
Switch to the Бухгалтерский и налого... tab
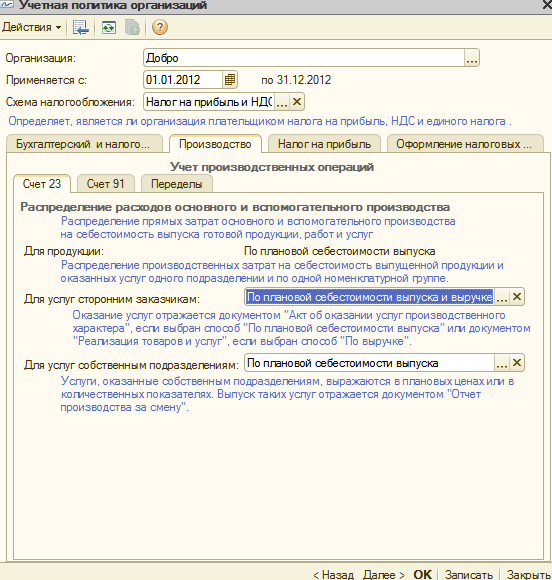tap(84, 144)
